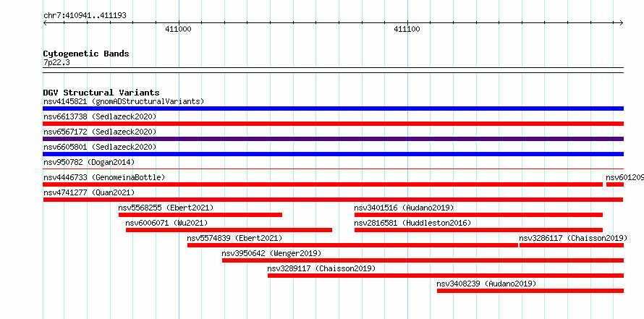Click the blue nsv6605801 variant bar
Viewport: 644px width, 319px height.
click(x=333, y=154)
